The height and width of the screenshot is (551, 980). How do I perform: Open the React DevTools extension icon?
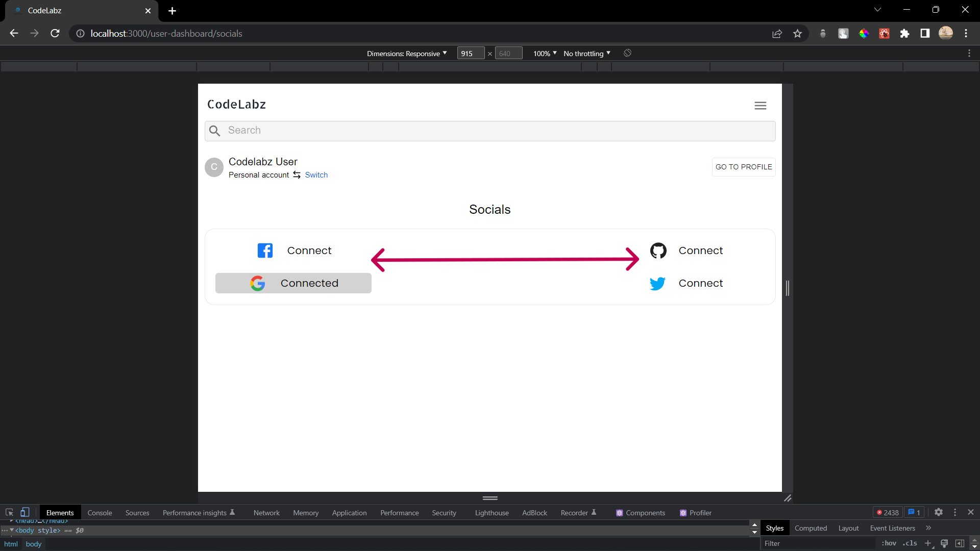pos(884,33)
